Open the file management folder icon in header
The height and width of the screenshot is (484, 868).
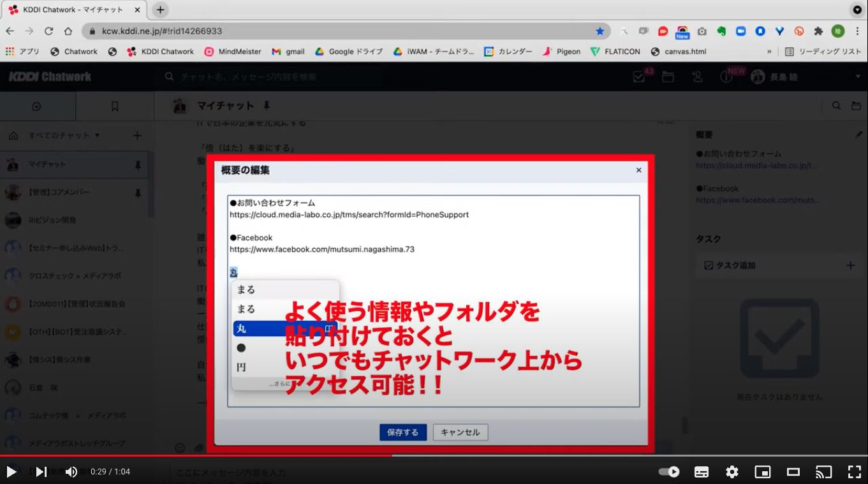[x=668, y=77]
